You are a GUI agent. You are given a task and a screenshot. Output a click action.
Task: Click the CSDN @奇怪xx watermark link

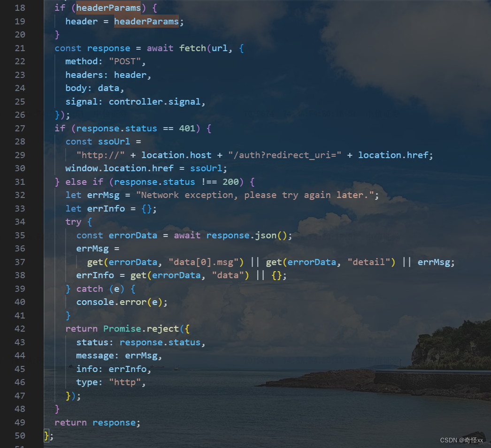pyautogui.click(x=462, y=440)
